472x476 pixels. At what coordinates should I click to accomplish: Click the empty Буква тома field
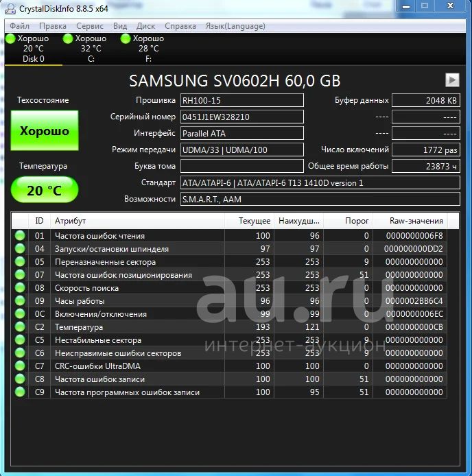coord(242,166)
